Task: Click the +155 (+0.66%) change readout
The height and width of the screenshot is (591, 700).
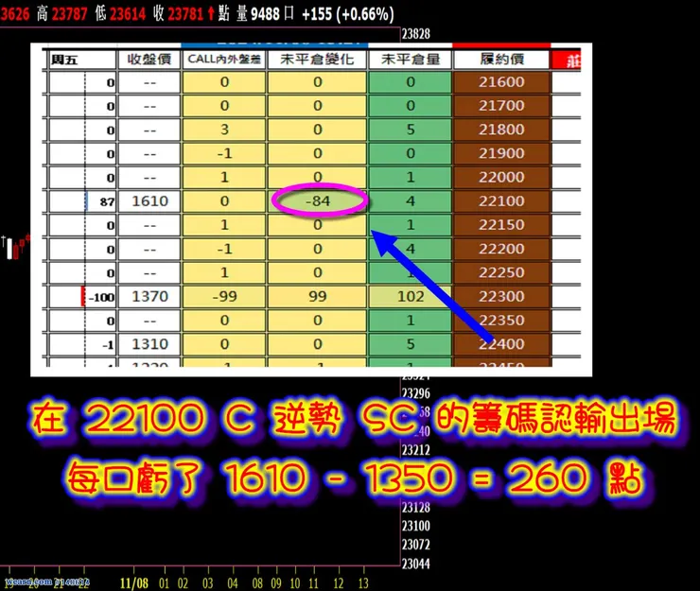Action: (x=348, y=14)
